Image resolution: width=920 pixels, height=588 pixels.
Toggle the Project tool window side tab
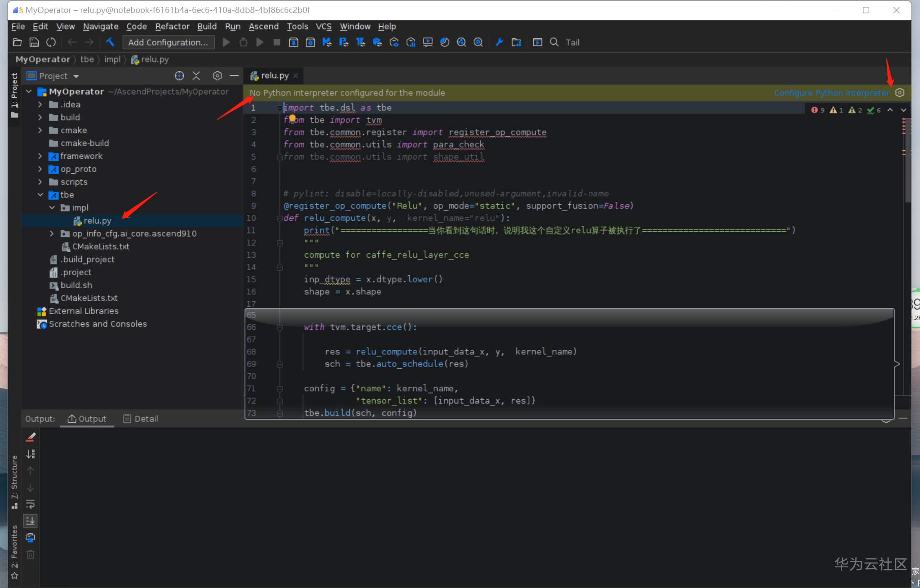pyautogui.click(x=14, y=95)
